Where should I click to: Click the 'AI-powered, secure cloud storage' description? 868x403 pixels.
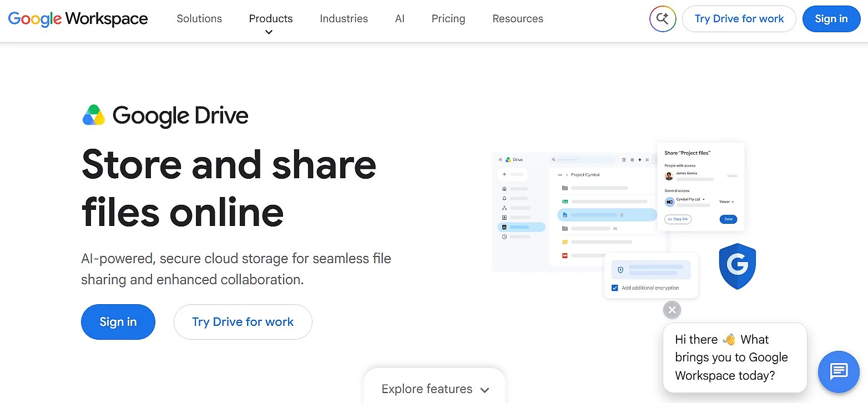tap(236, 269)
